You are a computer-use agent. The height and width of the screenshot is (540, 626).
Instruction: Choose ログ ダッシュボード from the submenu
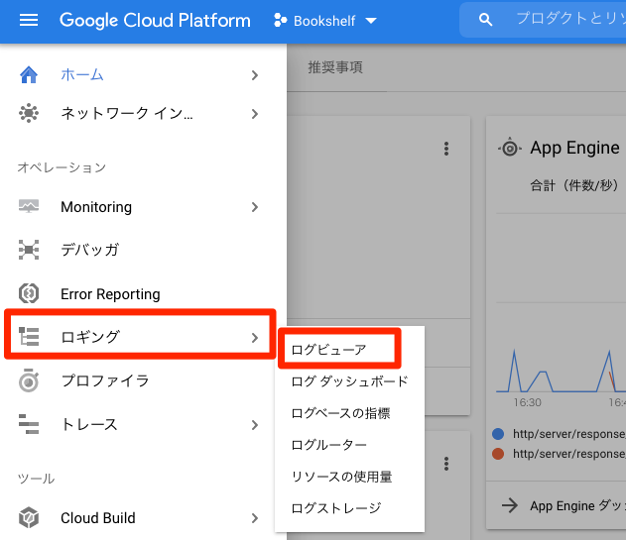(350, 381)
